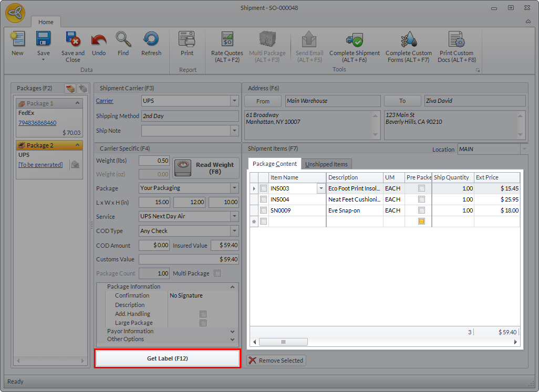Click the Read Weight scale button

[x=205, y=168]
